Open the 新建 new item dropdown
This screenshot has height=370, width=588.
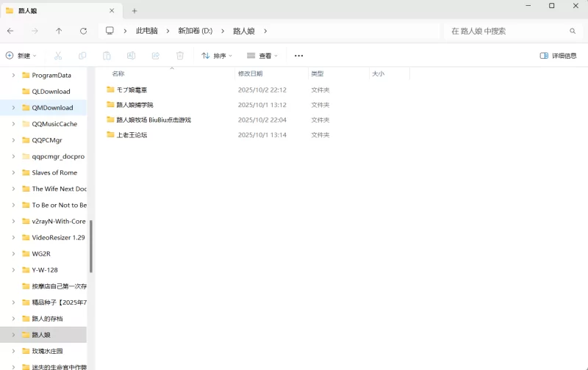click(21, 56)
